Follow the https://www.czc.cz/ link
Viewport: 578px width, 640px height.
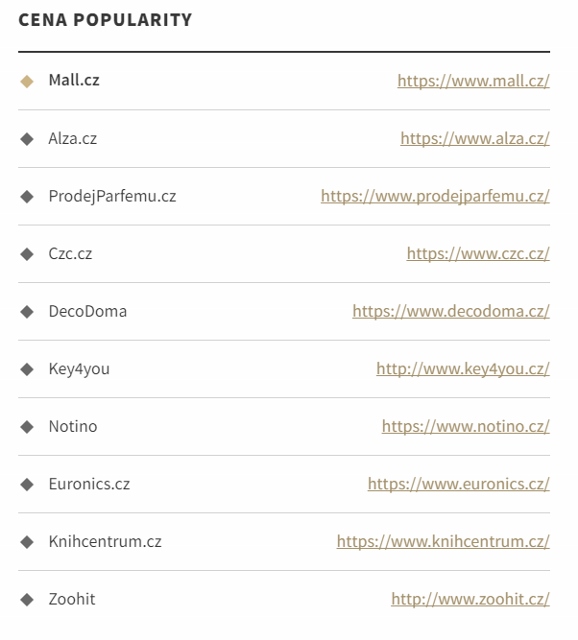click(x=478, y=253)
